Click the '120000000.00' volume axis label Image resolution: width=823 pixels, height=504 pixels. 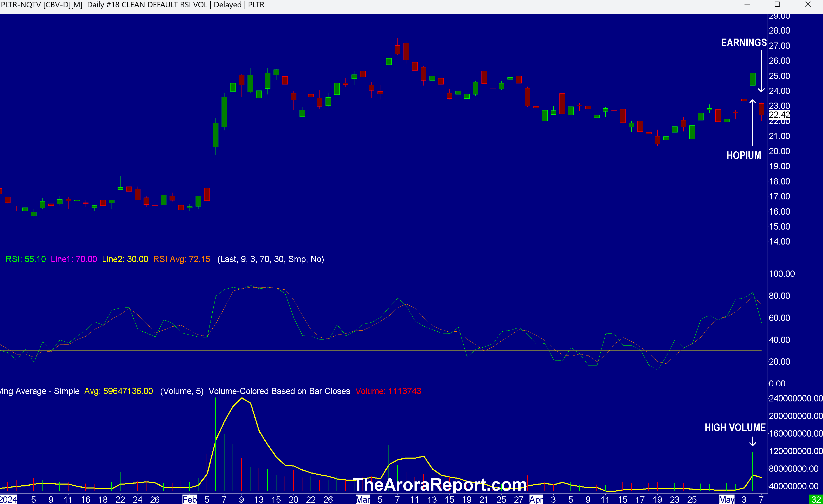point(796,451)
